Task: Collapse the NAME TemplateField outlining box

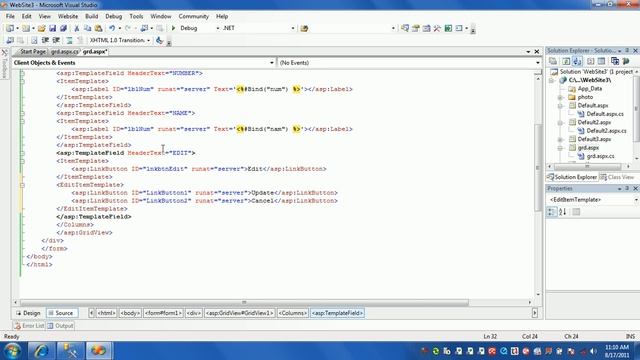Action: point(22,113)
